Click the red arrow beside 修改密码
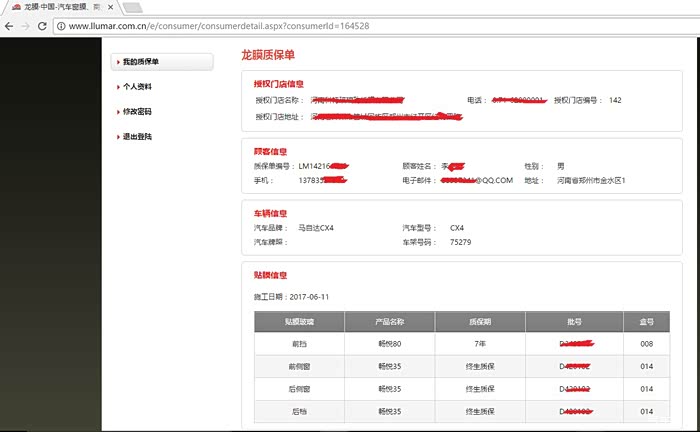 point(118,111)
